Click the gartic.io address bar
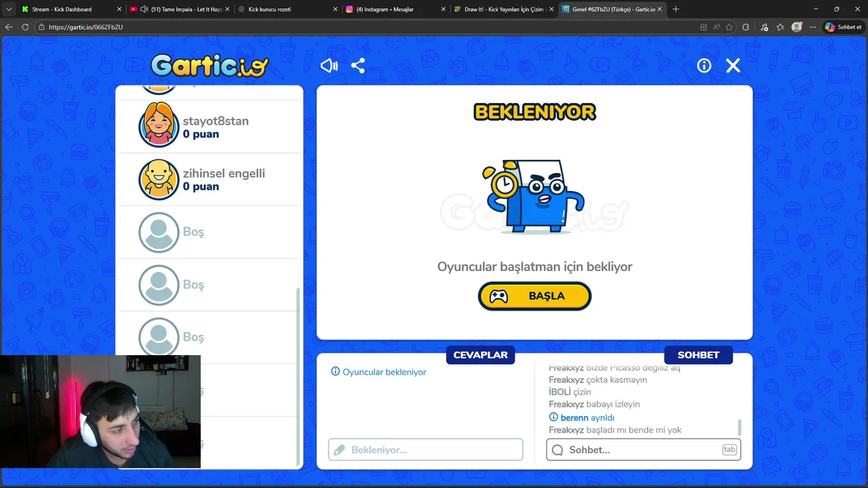868x488 pixels. [366, 27]
